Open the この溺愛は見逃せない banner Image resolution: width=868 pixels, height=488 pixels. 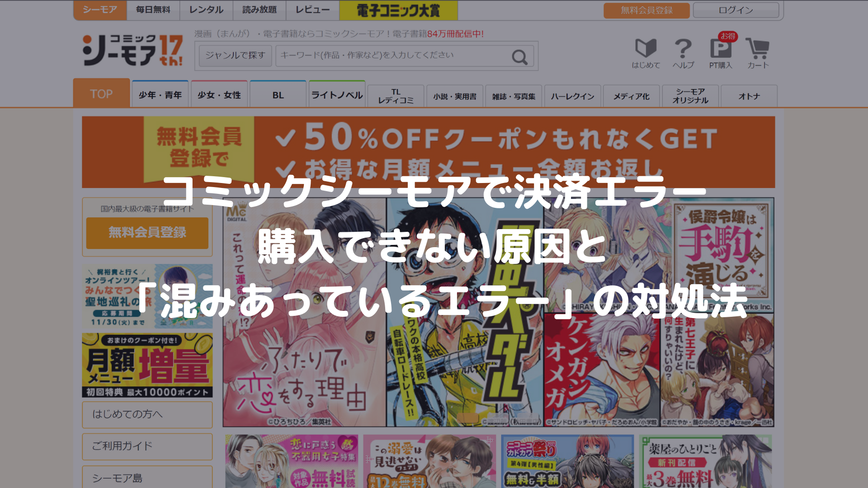click(x=429, y=461)
